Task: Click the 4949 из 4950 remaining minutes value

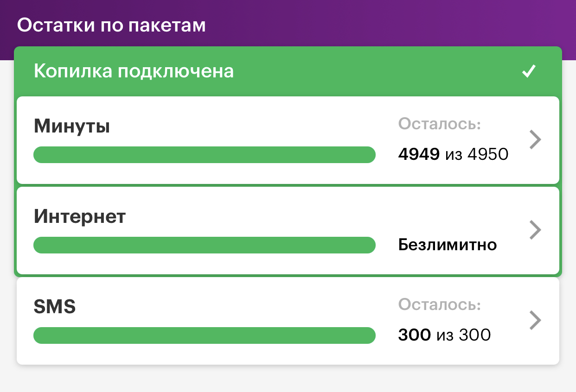Action: (x=454, y=154)
